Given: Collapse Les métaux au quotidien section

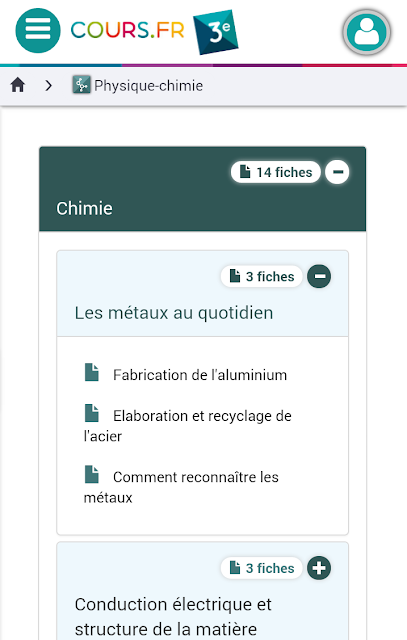Looking at the screenshot, I should (319, 276).
